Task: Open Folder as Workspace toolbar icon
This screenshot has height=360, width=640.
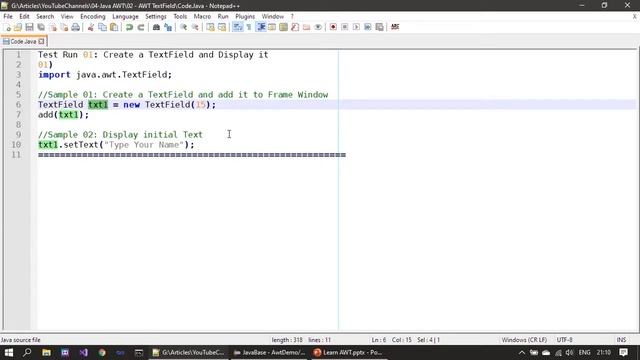Action: tap(307, 27)
